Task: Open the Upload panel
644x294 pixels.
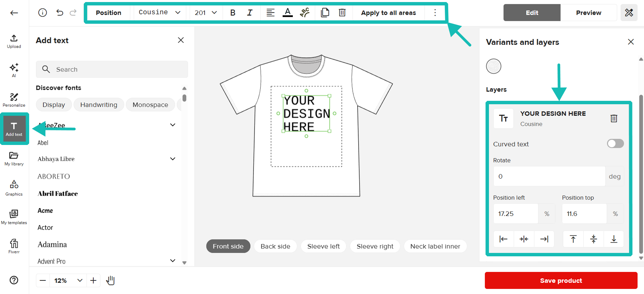Action: (x=14, y=41)
